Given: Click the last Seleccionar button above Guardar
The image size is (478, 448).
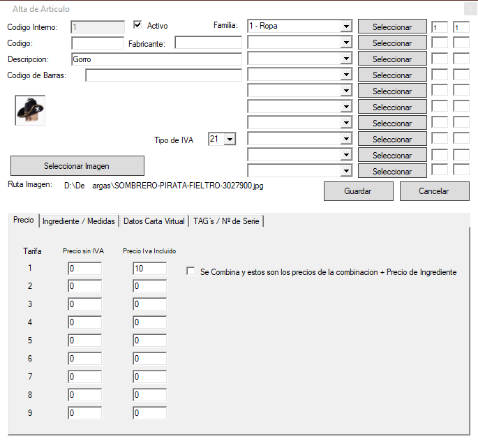Looking at the screenshot, I should [x=392, y=171].
